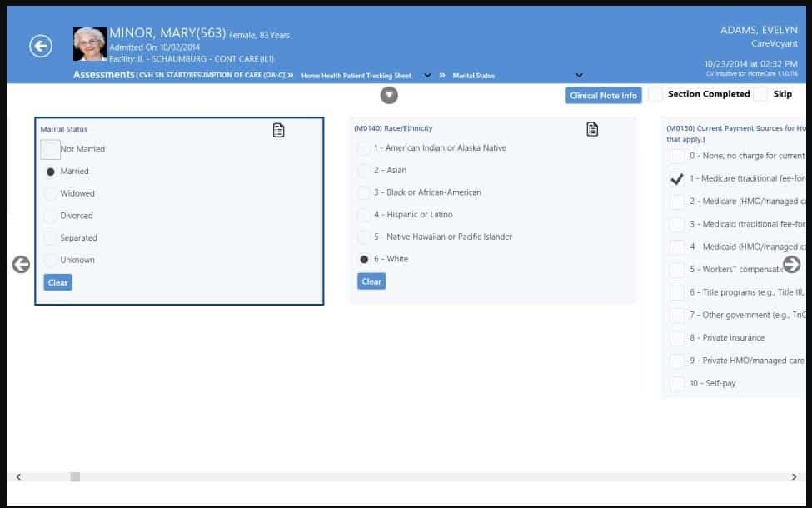This screenshot has height=508, width=812.
Task: Mark the Skip checkbox
Action: (x=760, y=95)
